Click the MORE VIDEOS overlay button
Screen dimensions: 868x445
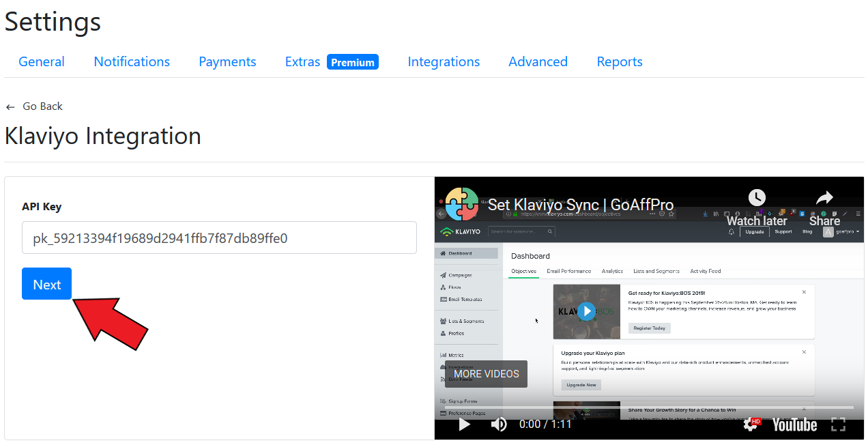pyautogui.click(x=486, y=374)
